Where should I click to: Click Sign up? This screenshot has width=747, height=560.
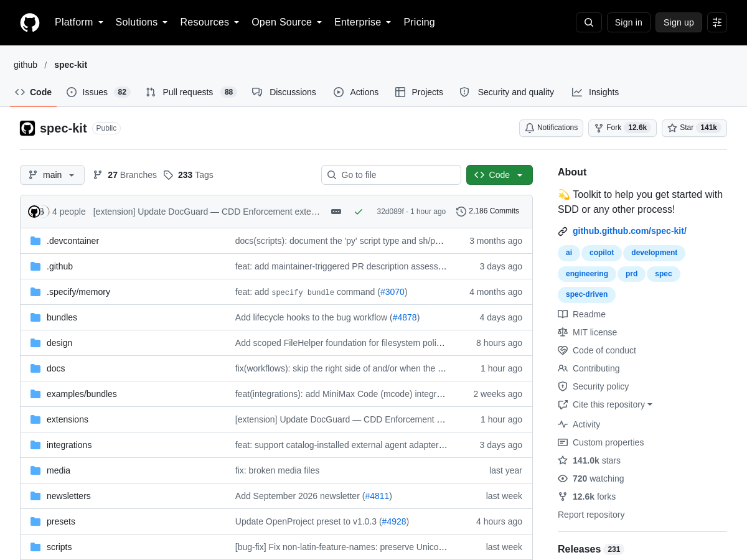[679, 22]
